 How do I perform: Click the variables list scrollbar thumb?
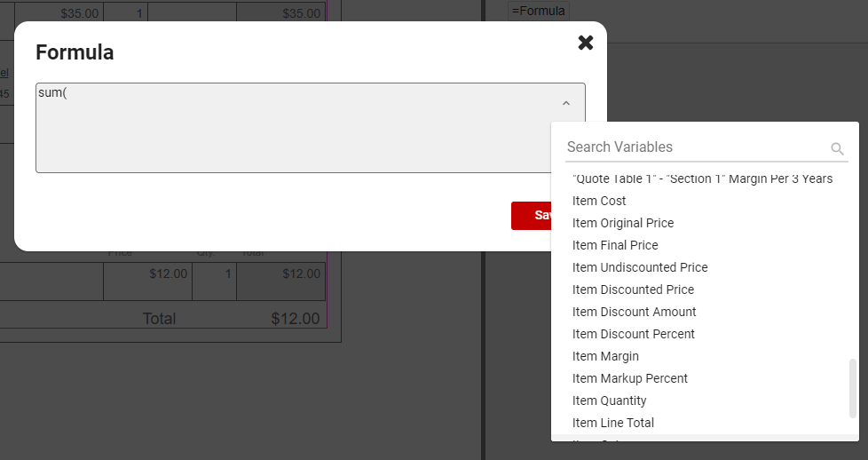point(853,388)
